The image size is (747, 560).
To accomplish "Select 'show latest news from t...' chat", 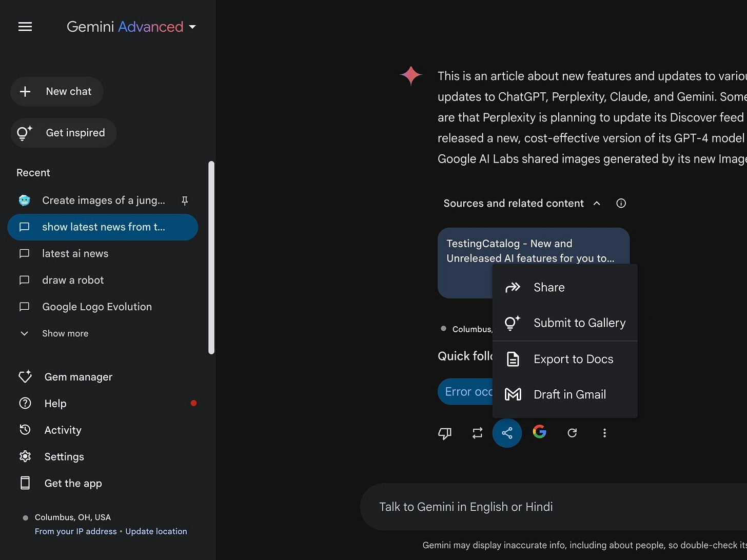I will pyautogui.click(x=103, y=227).
